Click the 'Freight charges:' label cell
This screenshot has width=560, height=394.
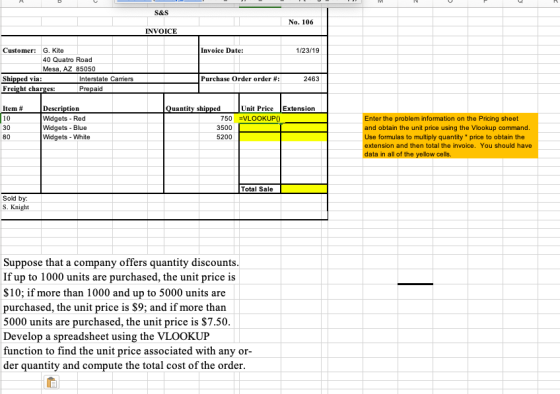[29, 89]
